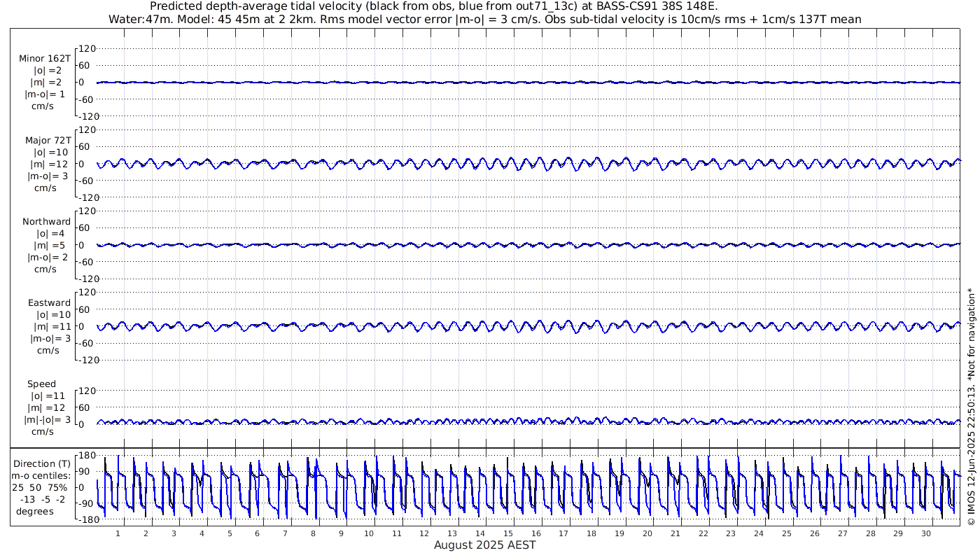
Task: Click day 26 on the date axis
Action: click(x=815, y=533)
